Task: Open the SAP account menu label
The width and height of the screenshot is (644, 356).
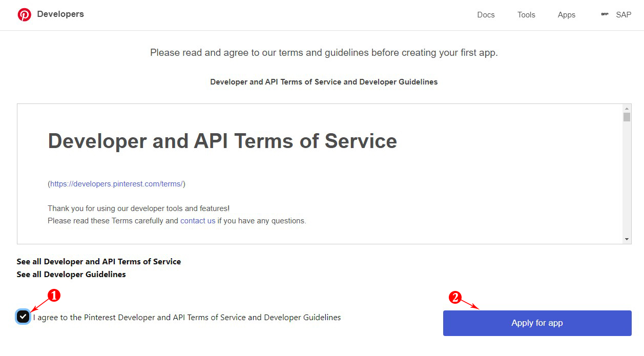Action: pyautogui.click(x=624, y=15)
